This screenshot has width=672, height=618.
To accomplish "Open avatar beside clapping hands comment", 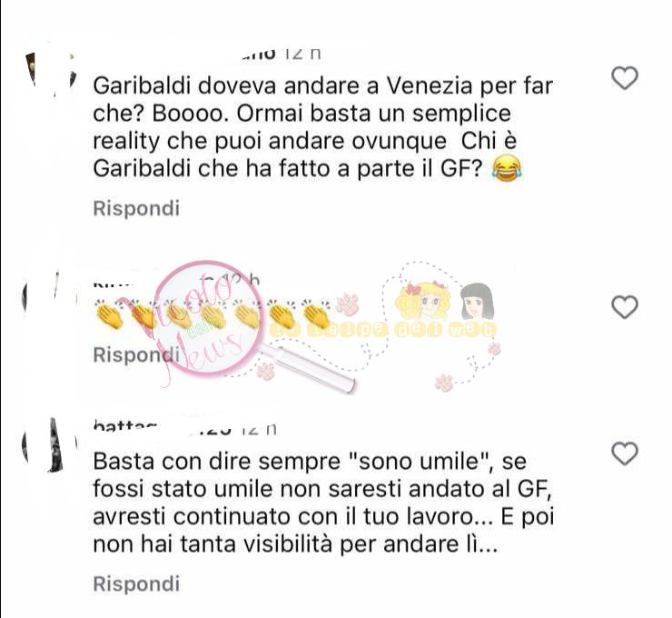I will click(47, 296).
